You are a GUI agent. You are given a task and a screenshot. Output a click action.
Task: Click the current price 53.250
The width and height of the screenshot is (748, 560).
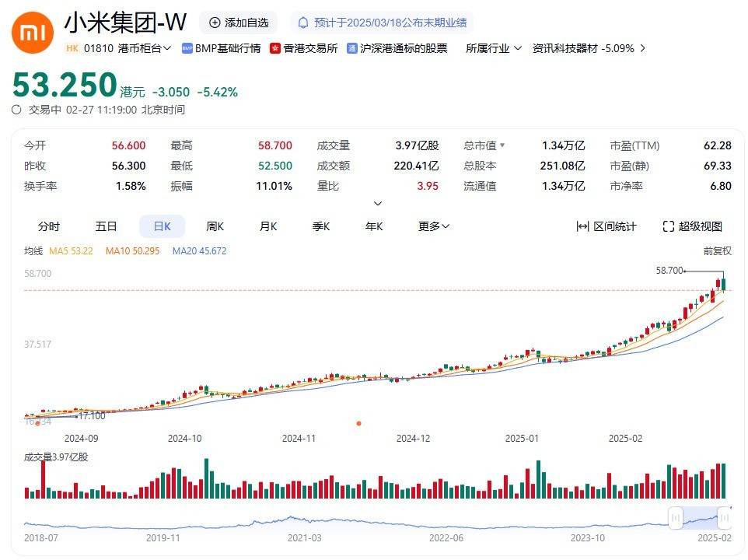(x=65, y=85)
